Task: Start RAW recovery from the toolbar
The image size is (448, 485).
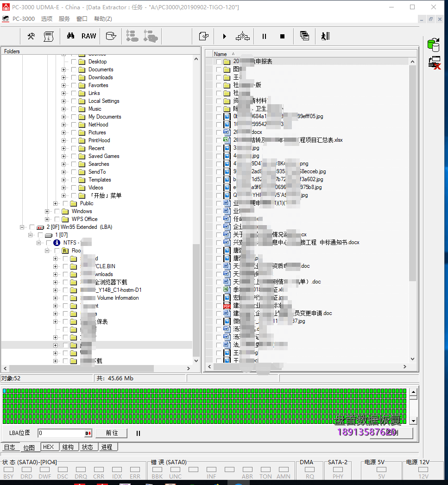Action: pyautogui.click(x=88, y=36)
